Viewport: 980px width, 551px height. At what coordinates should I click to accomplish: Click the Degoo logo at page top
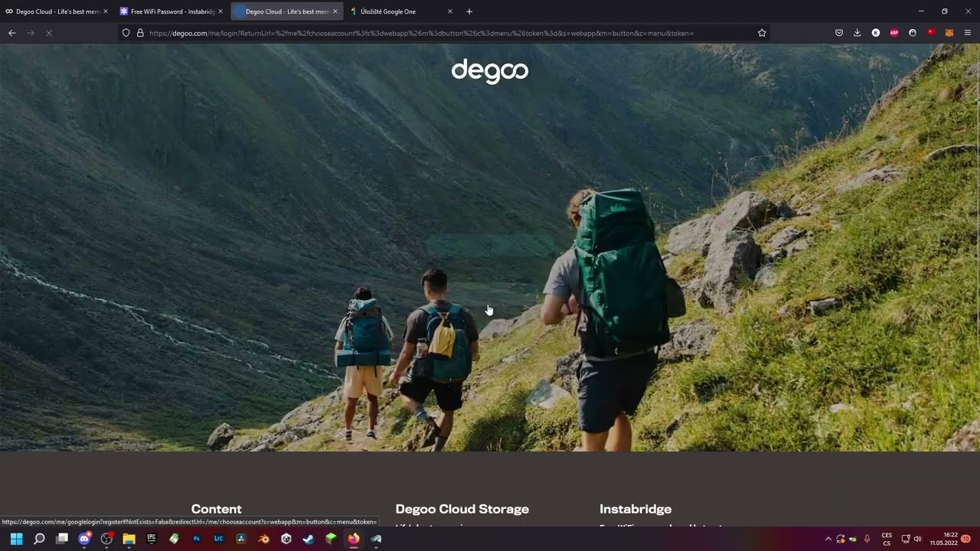point(490,71)
